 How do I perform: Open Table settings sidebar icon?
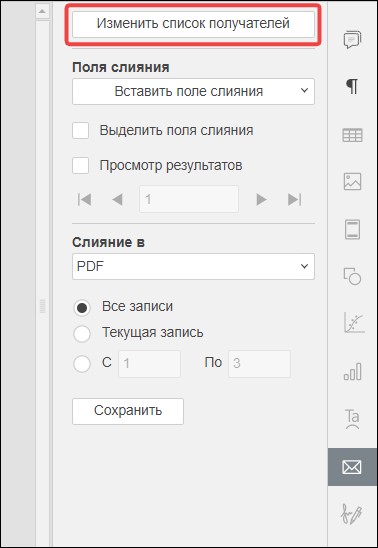[352, 135]
